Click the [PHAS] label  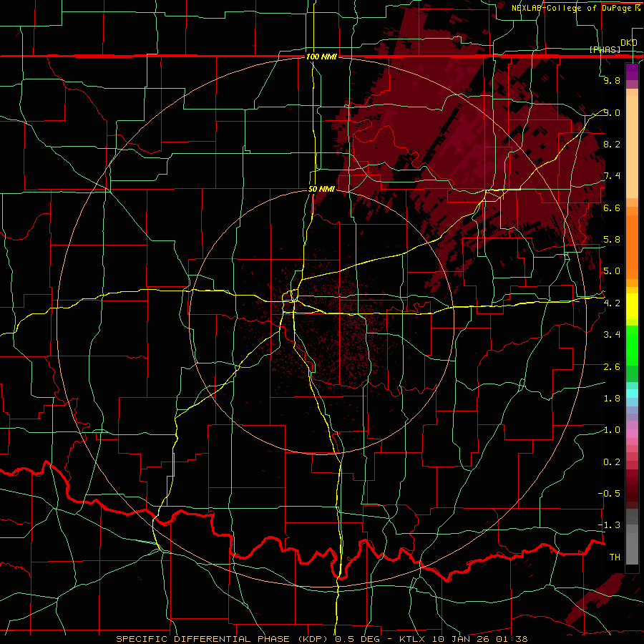(x=605, y=49)
